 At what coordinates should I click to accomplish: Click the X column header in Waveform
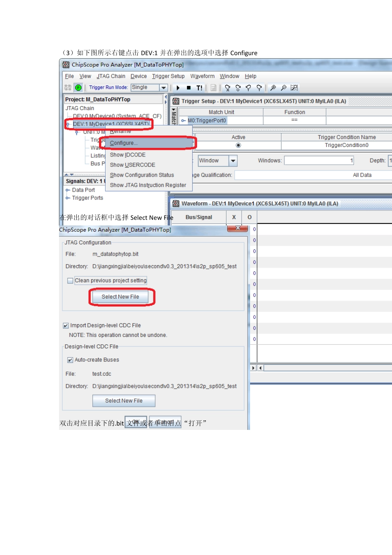click(x=234, y=217)
